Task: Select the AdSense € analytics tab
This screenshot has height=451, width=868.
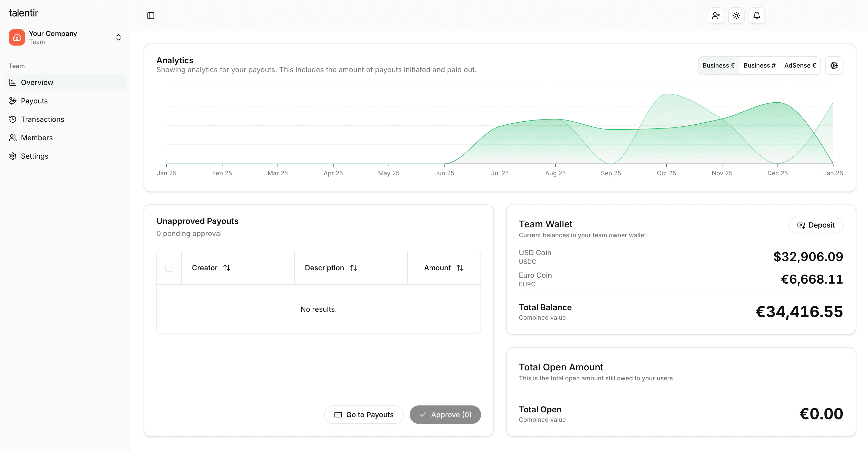Action: 800,66
